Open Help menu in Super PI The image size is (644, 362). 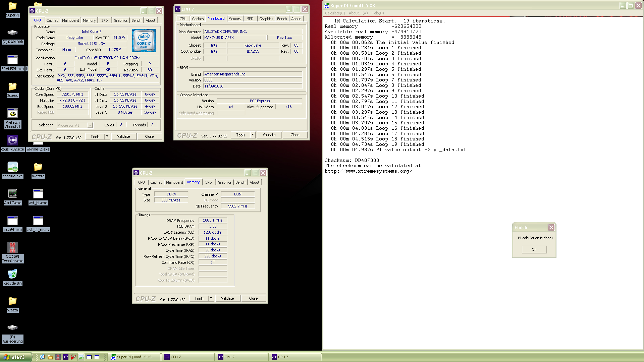pos(377,13)
